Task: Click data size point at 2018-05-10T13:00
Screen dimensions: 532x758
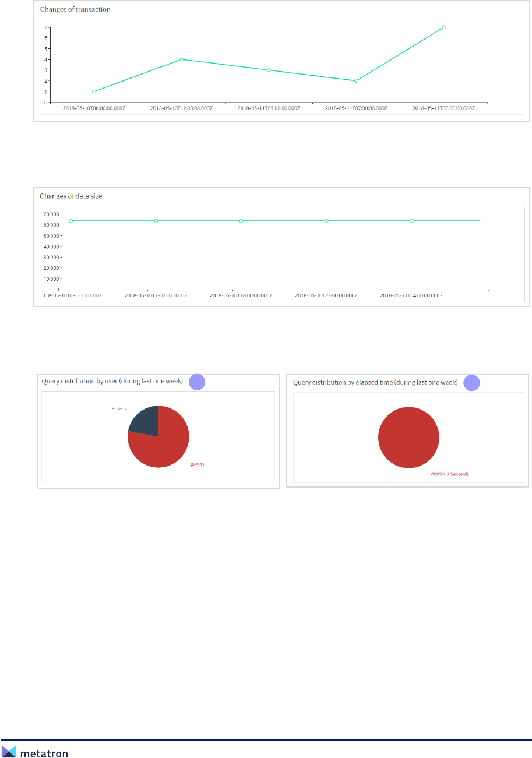Action: point(156,221)
